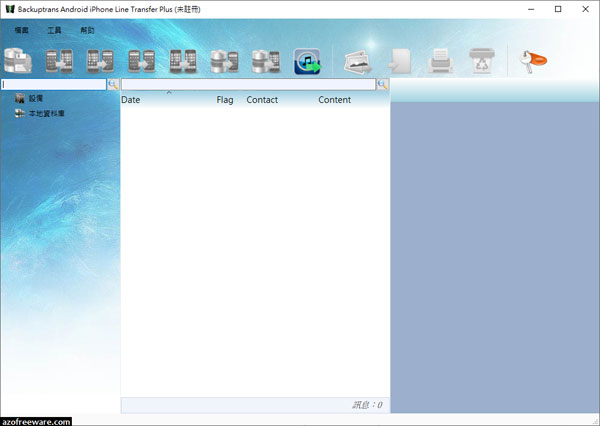600x426 pixels.
Task: Click the recycle bin delete icon
Action: (482, 62)
